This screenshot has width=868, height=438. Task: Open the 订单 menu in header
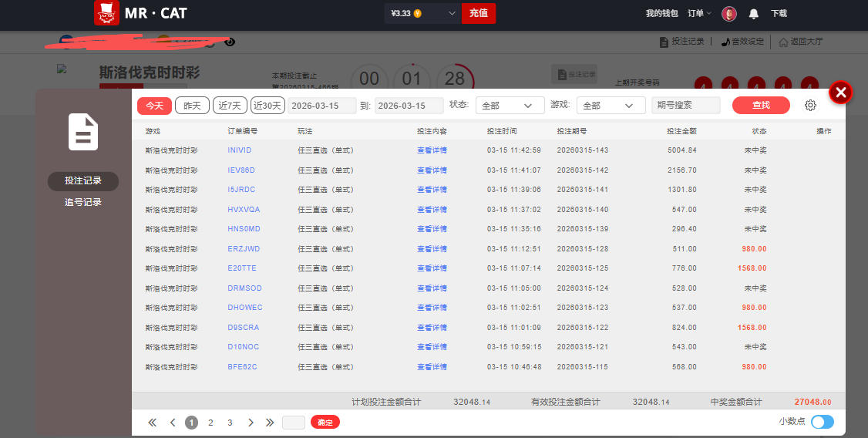click(x=699, y=14)
